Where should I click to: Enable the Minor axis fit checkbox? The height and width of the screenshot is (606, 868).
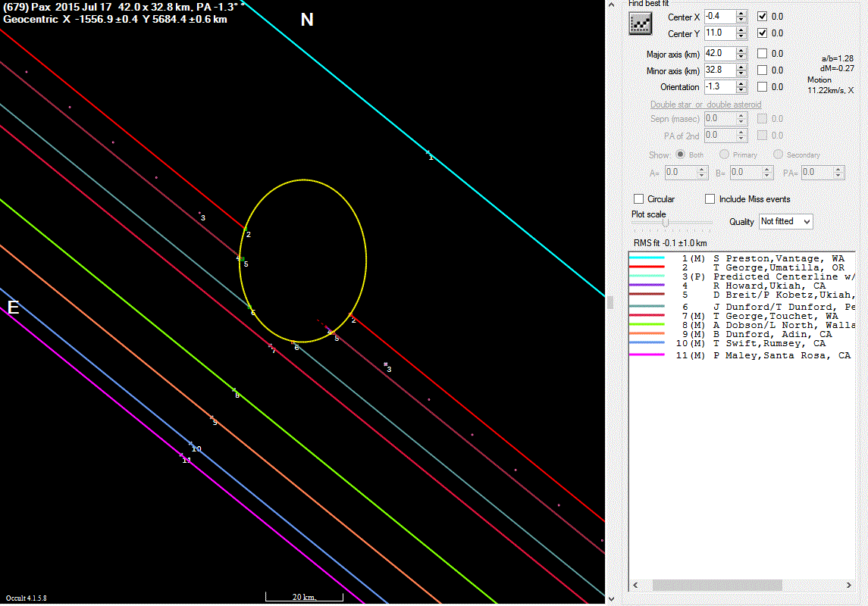(763, 70)
